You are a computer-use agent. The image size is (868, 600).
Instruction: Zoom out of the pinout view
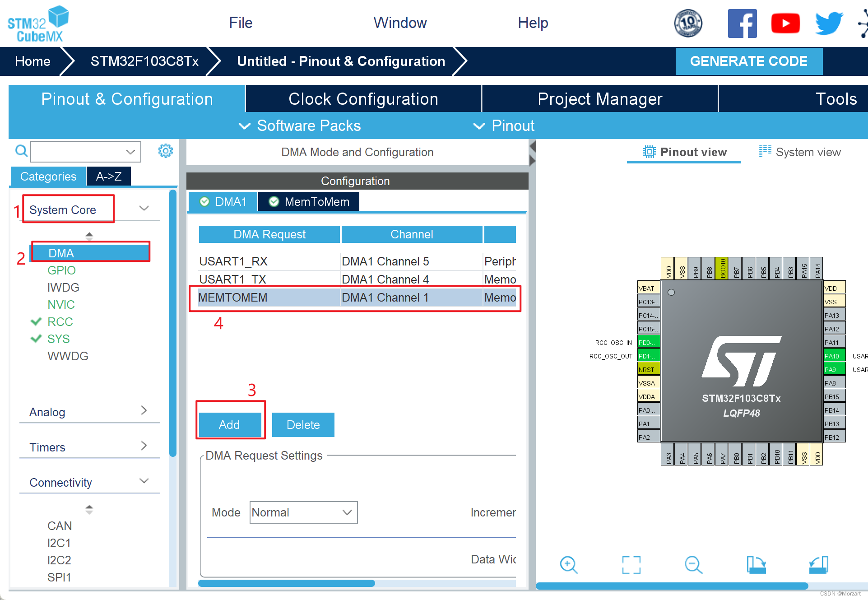693,565
